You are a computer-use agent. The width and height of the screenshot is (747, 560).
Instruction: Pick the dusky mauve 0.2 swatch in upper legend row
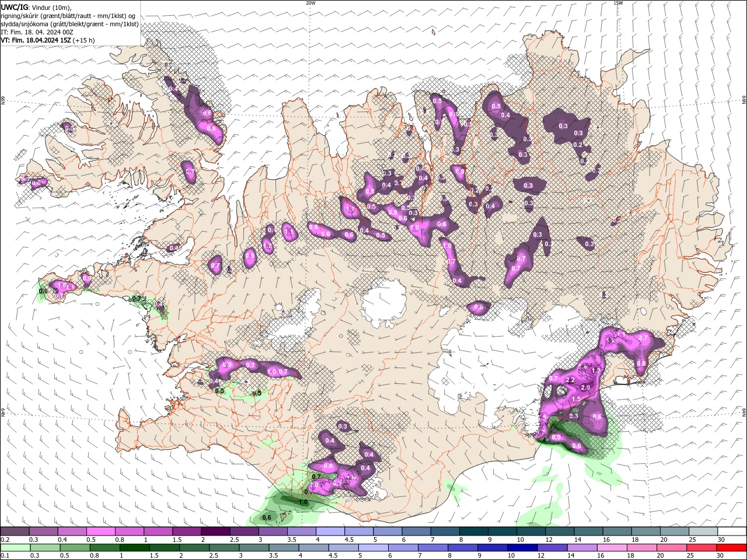pyautogui.click(x=15, y=531)
